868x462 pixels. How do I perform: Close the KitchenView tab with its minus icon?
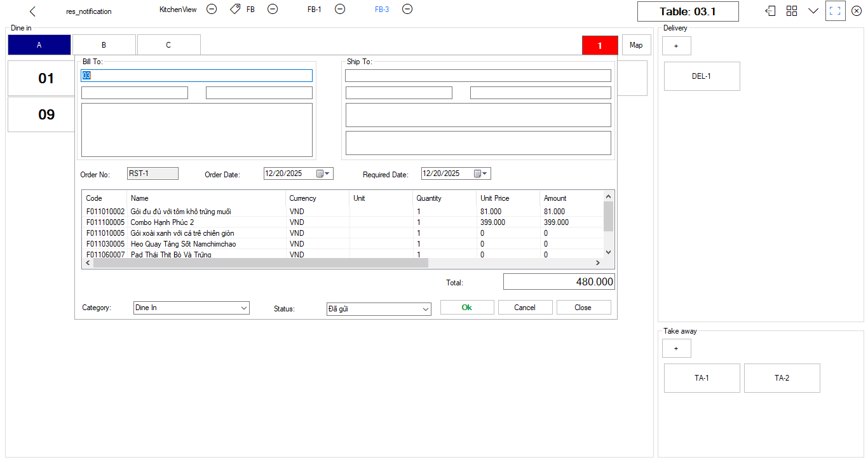(x=212, y=10)
